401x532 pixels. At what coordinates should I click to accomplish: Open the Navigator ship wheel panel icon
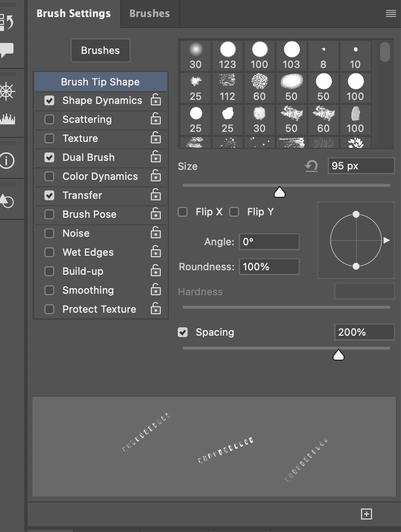(x=7, y=91)
